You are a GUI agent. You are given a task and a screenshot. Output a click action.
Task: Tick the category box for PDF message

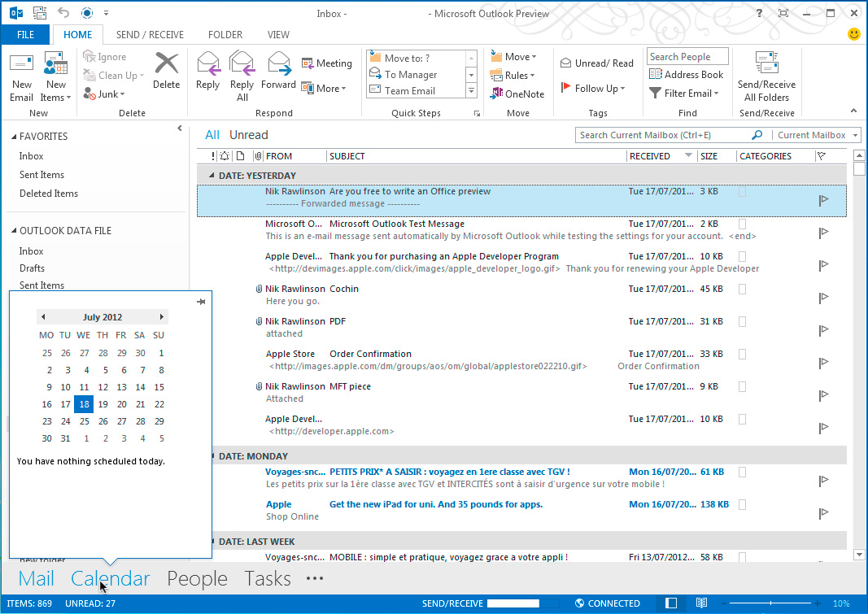pyautogui.click(x=743, y=322)
